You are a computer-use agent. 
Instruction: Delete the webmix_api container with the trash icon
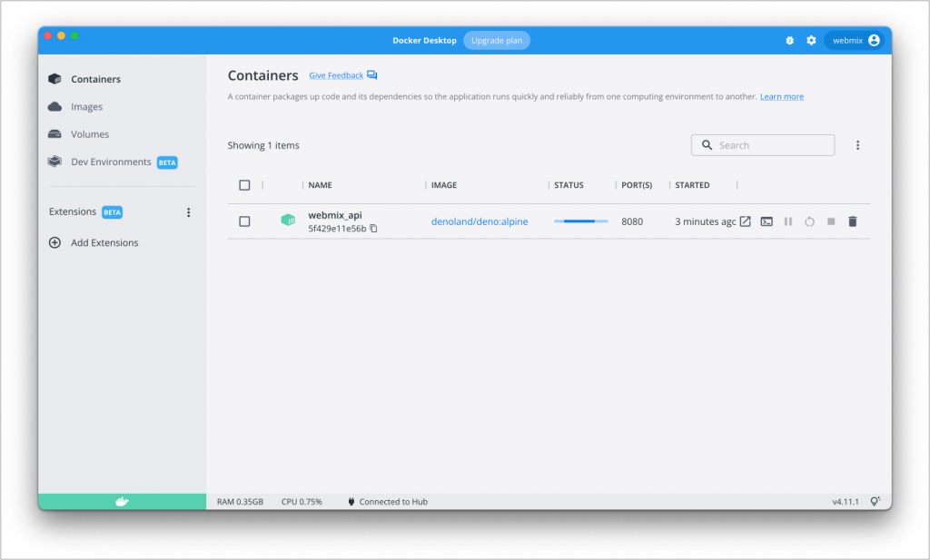tap(852, 221)
